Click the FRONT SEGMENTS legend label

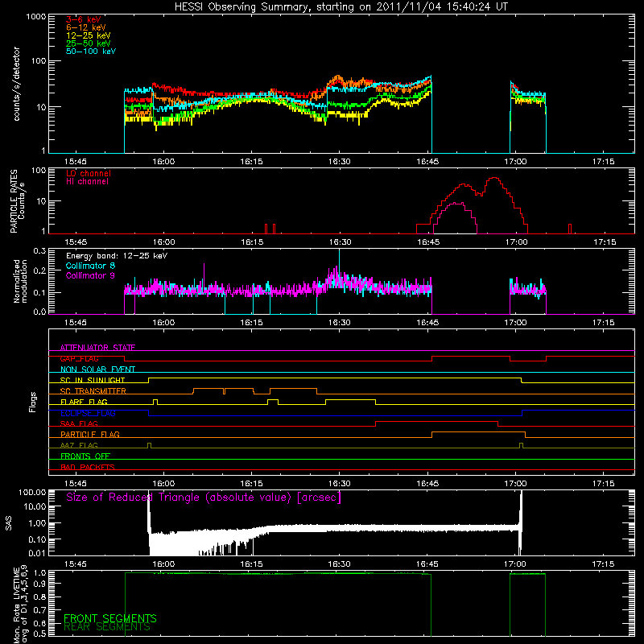click(x=110, y=618)
